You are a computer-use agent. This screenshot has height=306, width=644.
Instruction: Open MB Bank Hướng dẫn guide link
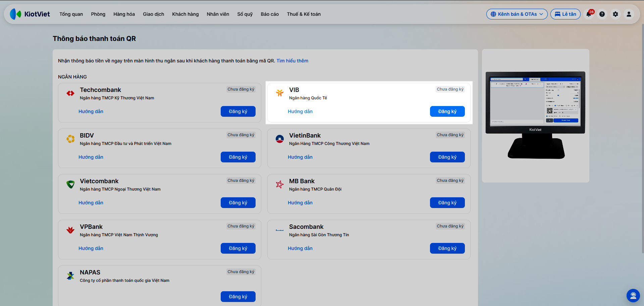tap(300, 203)
